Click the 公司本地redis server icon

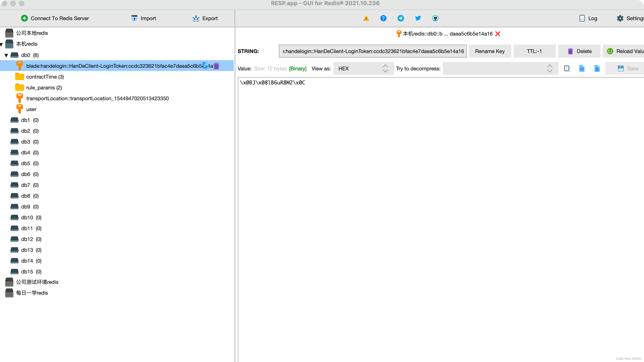point(9,33)
